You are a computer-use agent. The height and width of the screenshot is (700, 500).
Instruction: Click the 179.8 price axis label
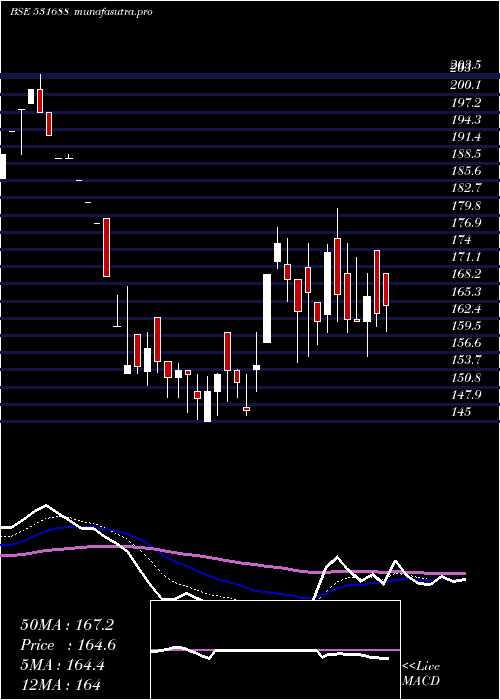pos(466,205)
